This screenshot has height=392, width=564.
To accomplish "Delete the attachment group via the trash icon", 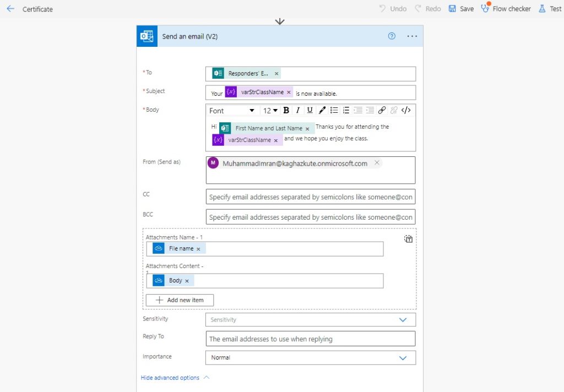I will [408, 238].
